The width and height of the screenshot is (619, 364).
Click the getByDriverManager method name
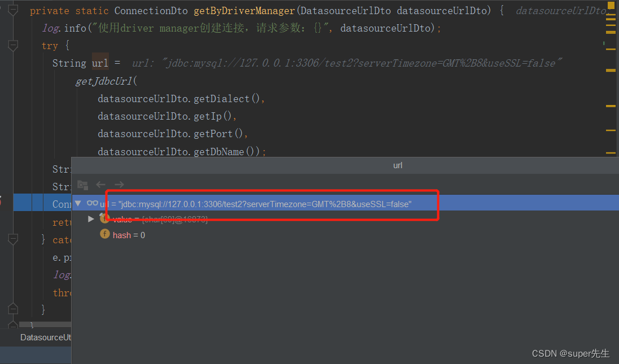coord(244,11)
